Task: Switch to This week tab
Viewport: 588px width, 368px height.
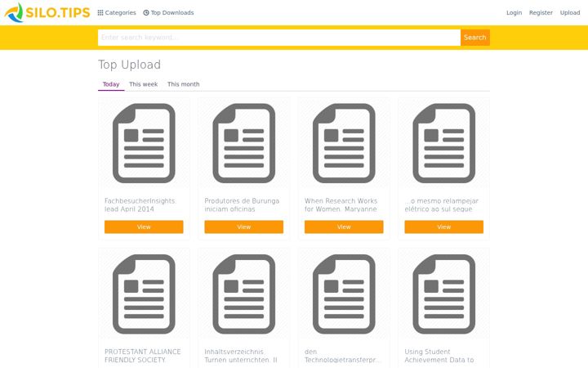Action: coord(143,84)
